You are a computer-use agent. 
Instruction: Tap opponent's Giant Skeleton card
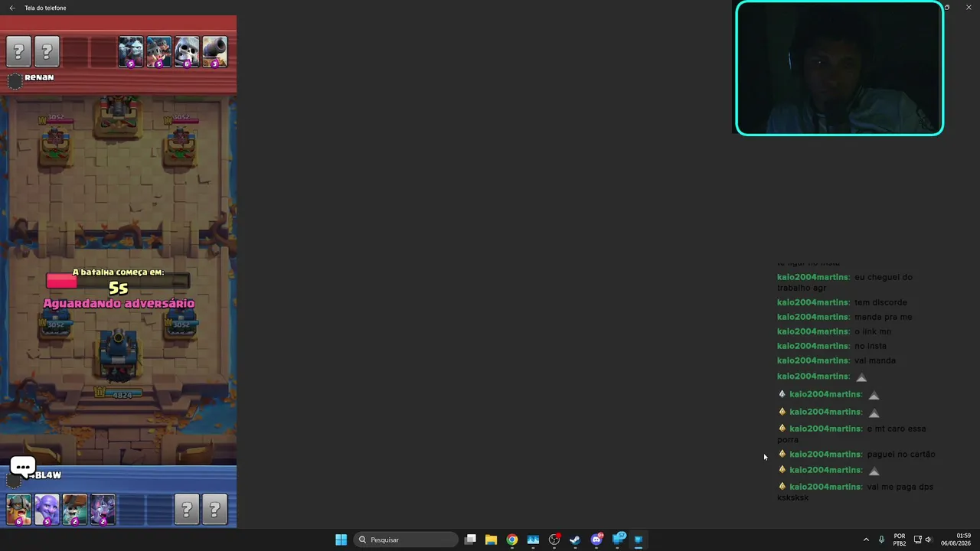click(187, 52)
